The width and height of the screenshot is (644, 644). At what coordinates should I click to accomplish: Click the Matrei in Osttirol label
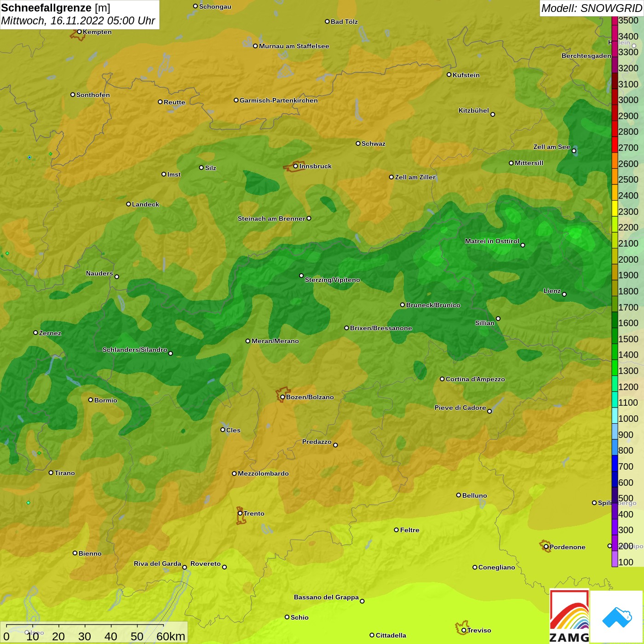[x=492, y=241]
